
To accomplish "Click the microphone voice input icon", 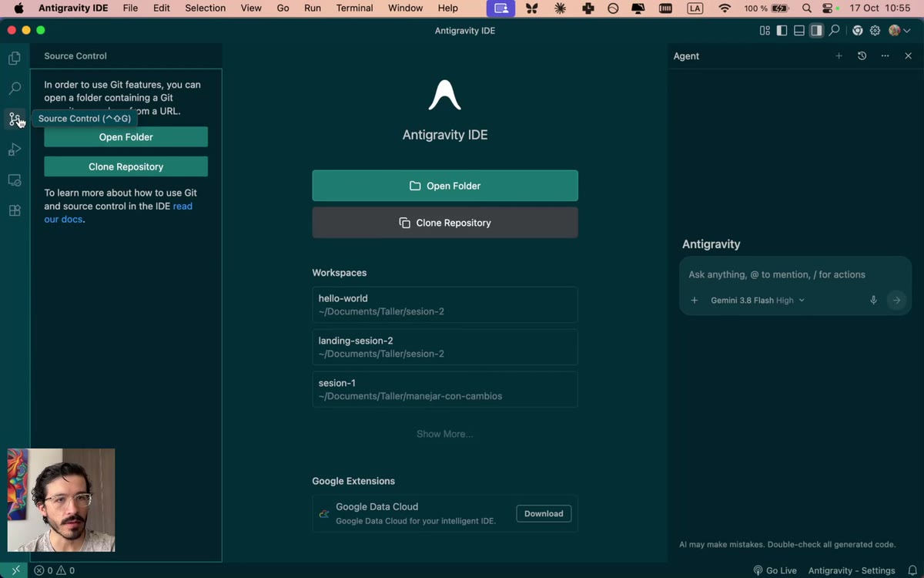I will pyautogui.click(x=873, y=301).
